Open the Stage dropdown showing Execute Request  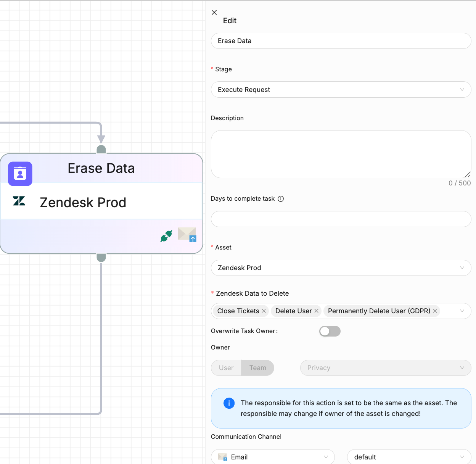pos(341,90)
